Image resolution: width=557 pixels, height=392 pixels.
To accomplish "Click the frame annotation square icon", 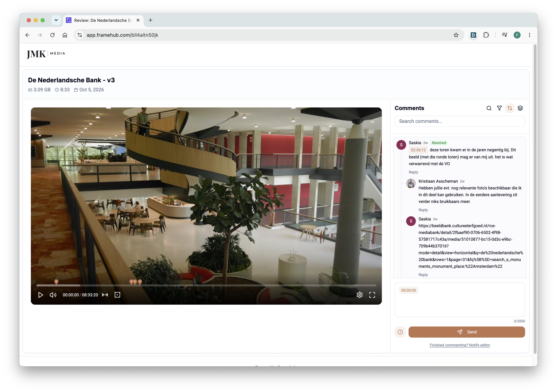I will click(117, 295).
